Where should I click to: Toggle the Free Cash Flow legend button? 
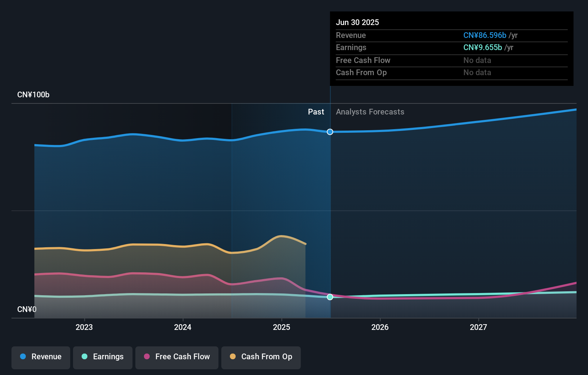point(177,357)
